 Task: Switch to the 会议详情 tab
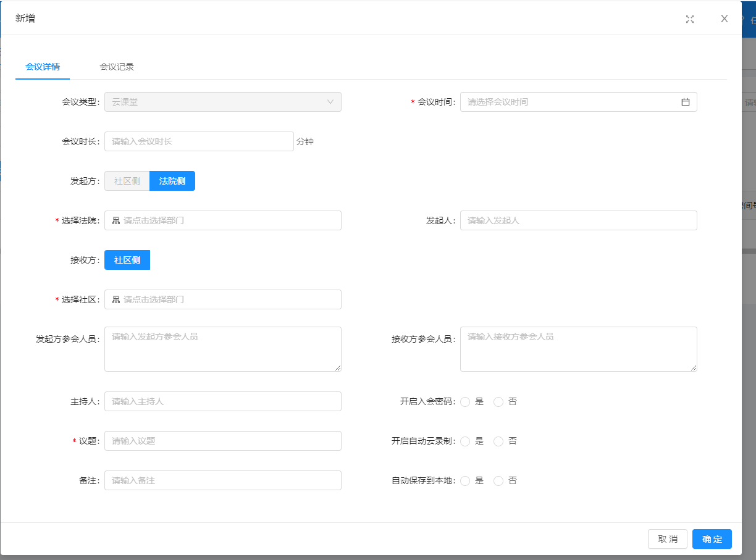43,67
